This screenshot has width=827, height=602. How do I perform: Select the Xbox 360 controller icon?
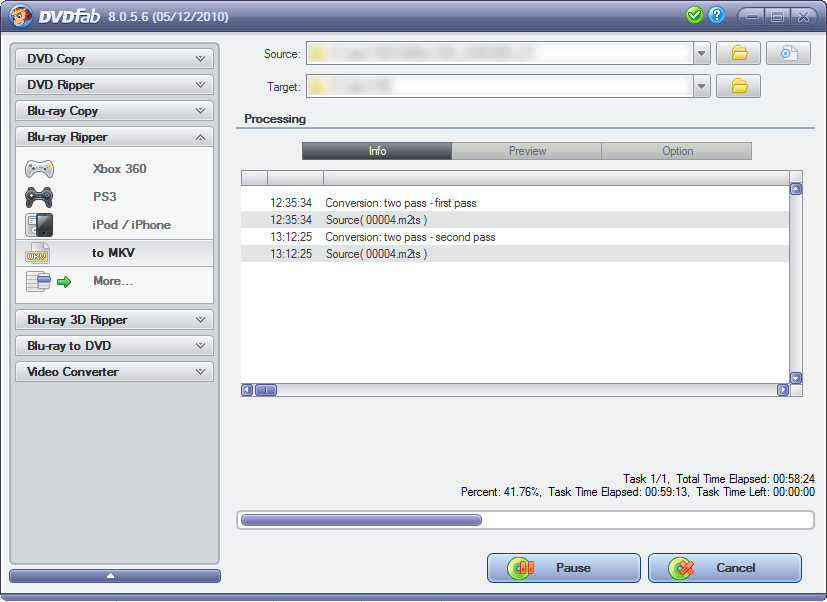coord(40,169)
